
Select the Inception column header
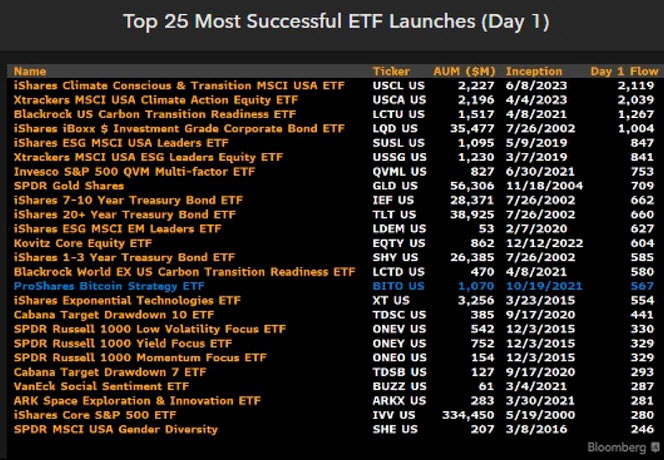click(x=534, y=72)
